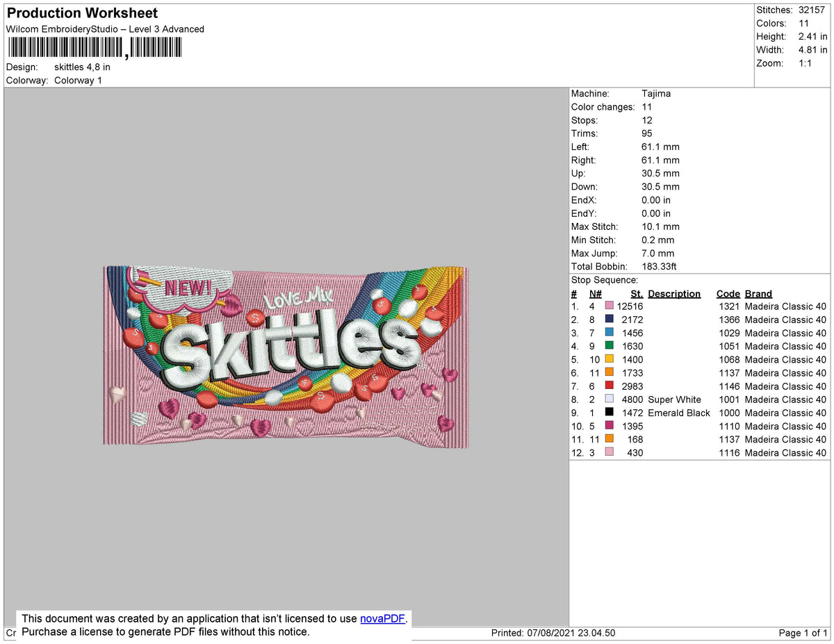Select the Total Bobbin value 183.33ft
This screenshot has width=834, height=644.
[x=657, y=266]
